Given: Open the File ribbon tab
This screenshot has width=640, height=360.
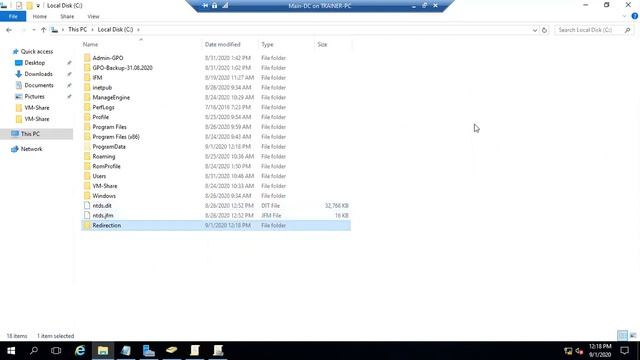Looking at the screenshot, I should click(x=13, y=16).
